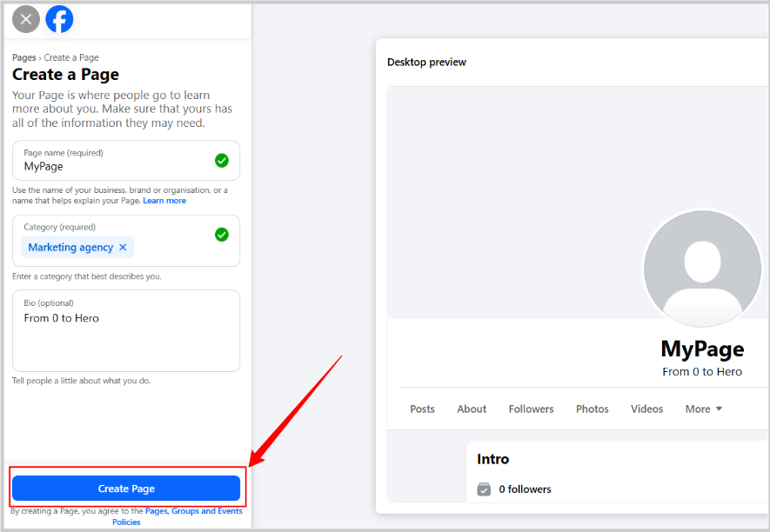Click the green checkmark beside Page name
Image resolution: width=770 pixels, height=532 pixels.
coord(222,161)
